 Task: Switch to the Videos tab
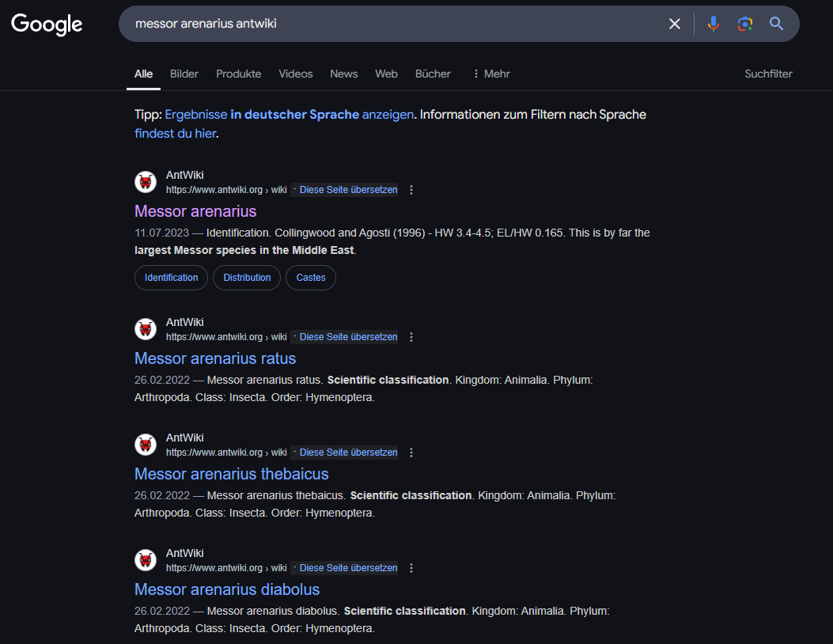pos(295,74)
